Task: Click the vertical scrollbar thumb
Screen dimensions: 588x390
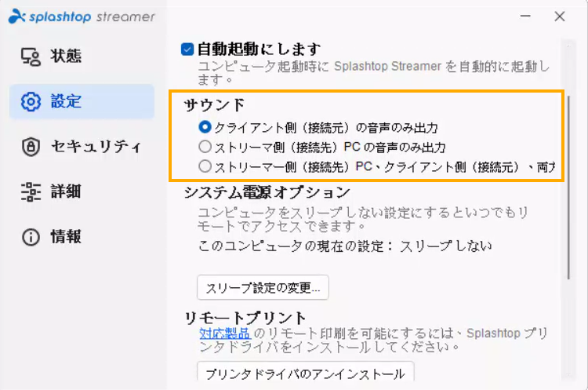Action: coord(568,188)
